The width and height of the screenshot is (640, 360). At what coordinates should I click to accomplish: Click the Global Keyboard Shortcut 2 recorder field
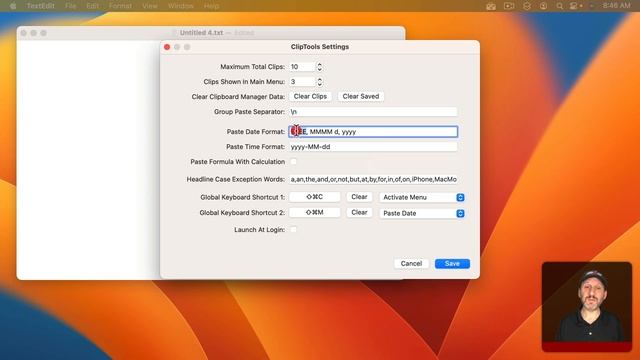click(x=314, y=212)
